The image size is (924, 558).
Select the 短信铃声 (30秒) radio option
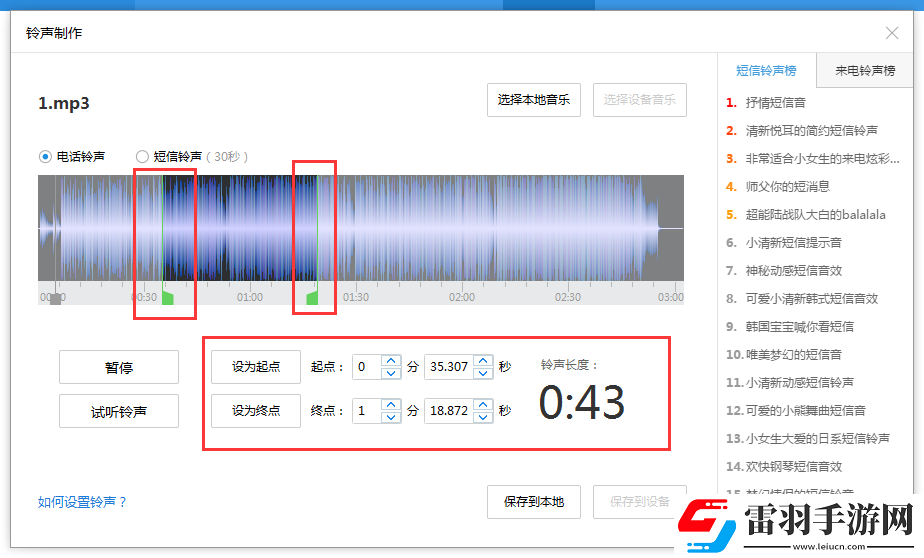point(142,157)
